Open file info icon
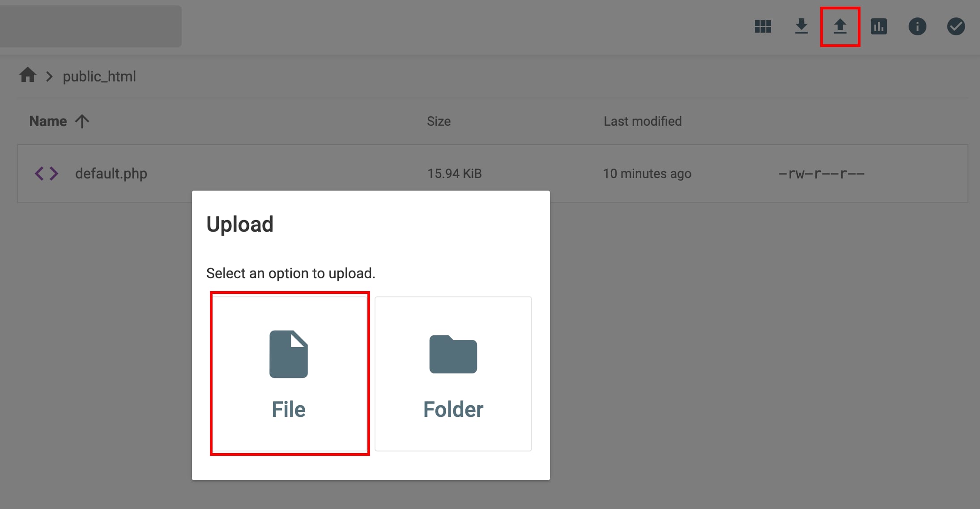 pyautogui.click(x=917, y=26)
